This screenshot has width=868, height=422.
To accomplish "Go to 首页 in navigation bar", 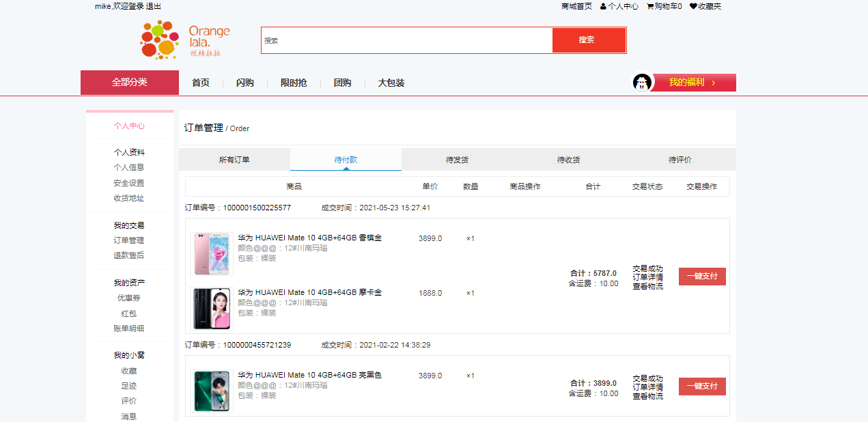I will tap(201, 83).
